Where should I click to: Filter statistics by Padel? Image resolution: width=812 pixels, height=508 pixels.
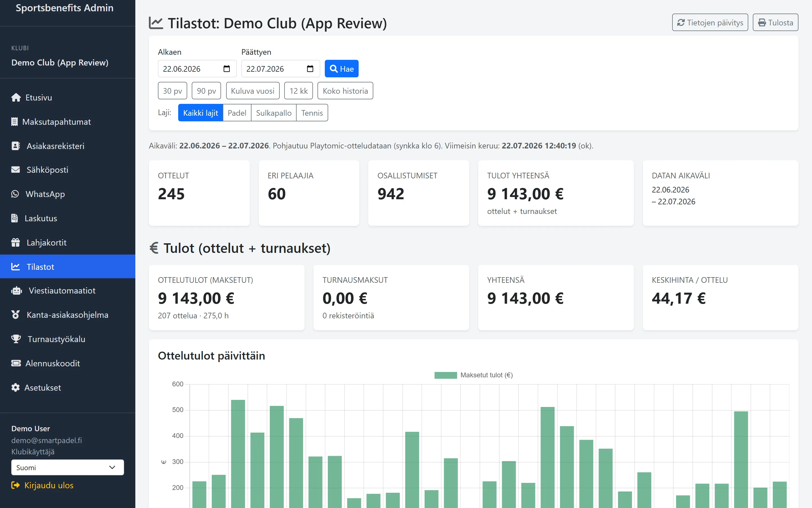[237, 113]
